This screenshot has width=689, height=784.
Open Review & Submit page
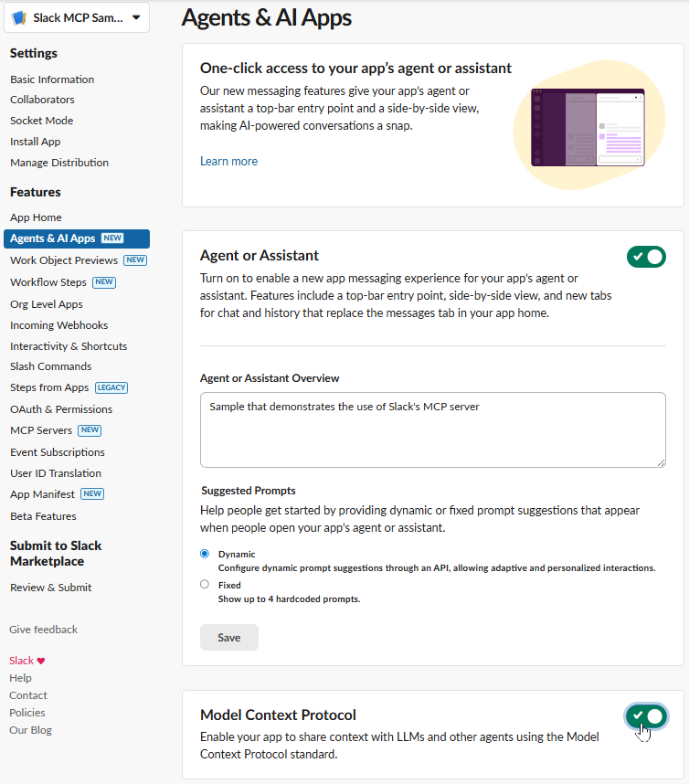click(x=51, y=588)
